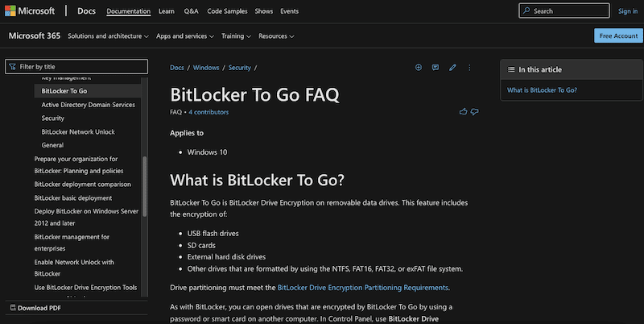Open the Events tab
Screen dimensions: 644x324
tap(290, 11)
